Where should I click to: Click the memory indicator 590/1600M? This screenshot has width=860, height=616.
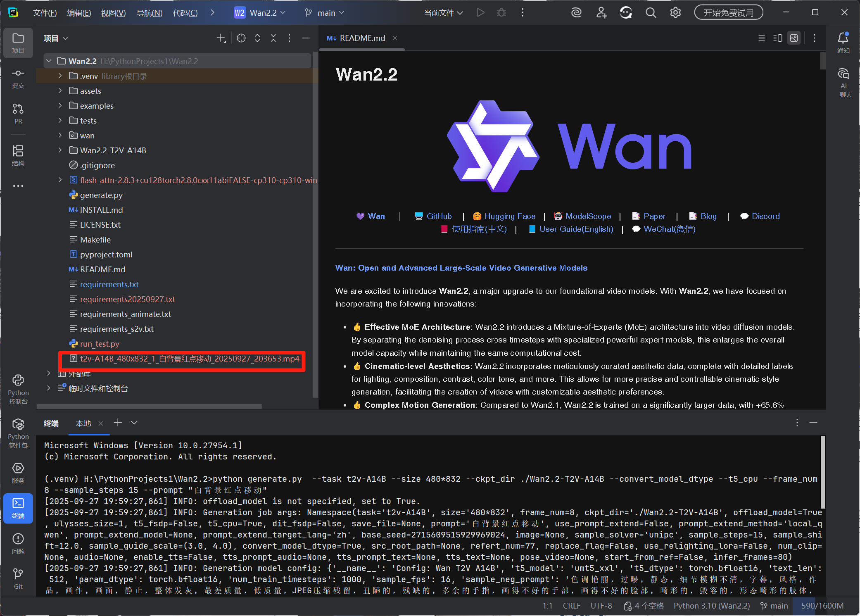click(x=822, y=606)
